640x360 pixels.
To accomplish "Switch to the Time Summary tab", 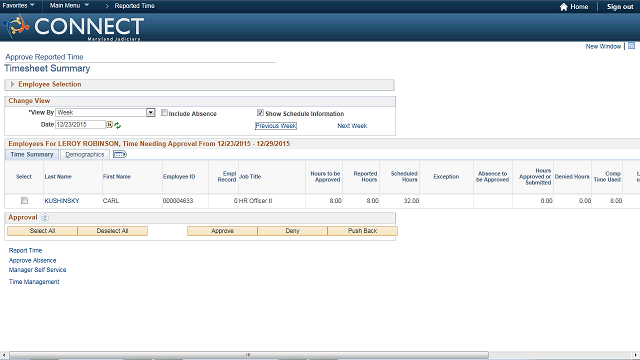I will coord(32,154).
